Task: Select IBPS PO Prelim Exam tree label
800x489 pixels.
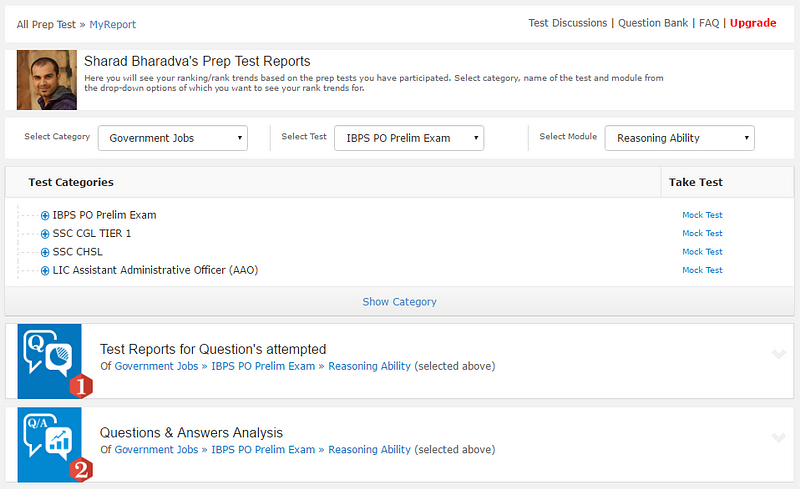Action: (x=104, y=215)
